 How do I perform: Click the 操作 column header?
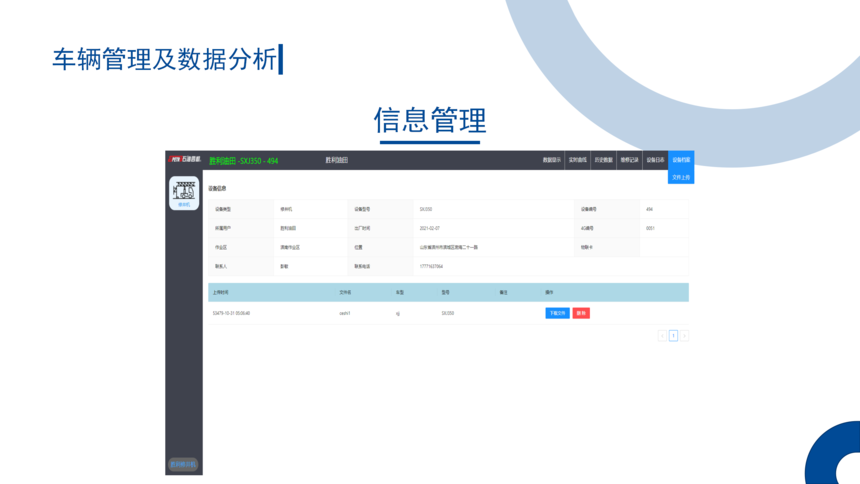[x=549, y=292]
